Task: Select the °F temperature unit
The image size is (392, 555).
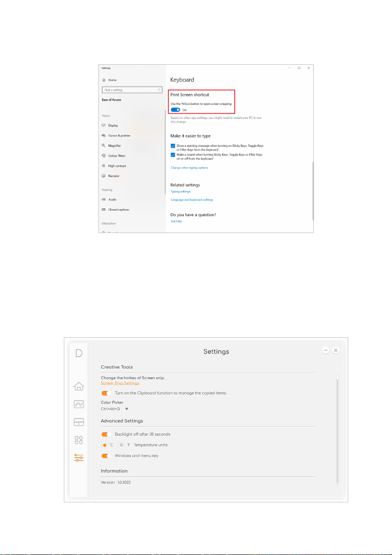Action: coord(122,445)
